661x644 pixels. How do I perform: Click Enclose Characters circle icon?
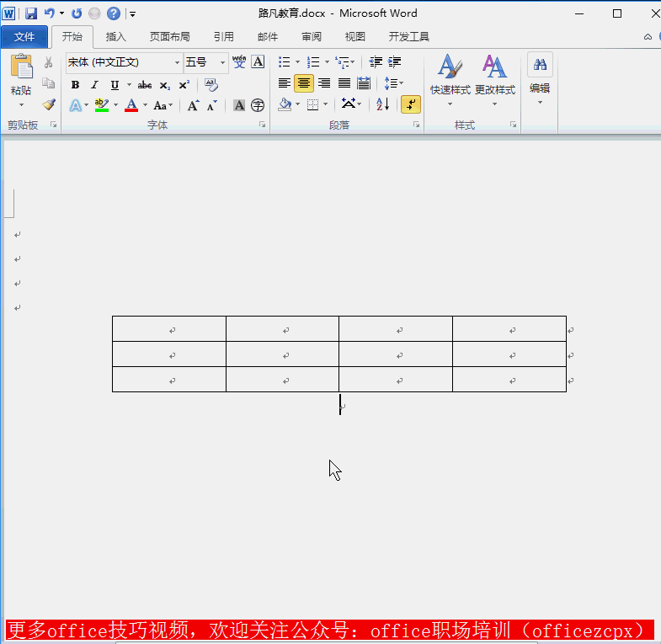click(258, 105)
